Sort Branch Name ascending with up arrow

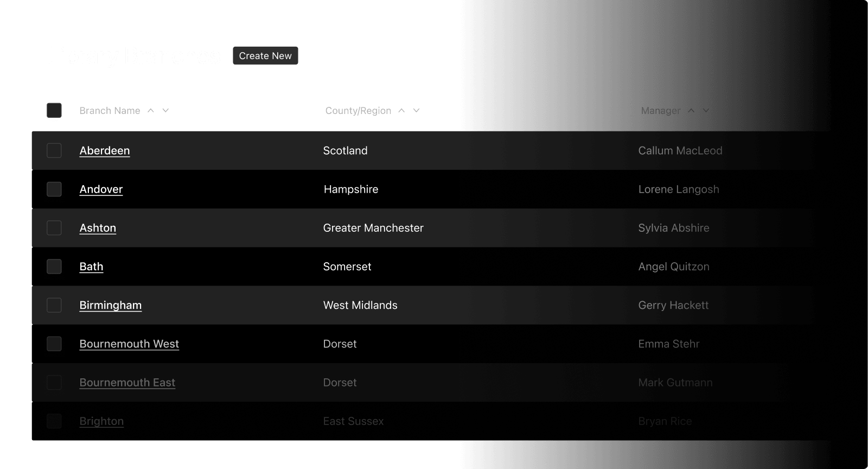click(151, 111)
